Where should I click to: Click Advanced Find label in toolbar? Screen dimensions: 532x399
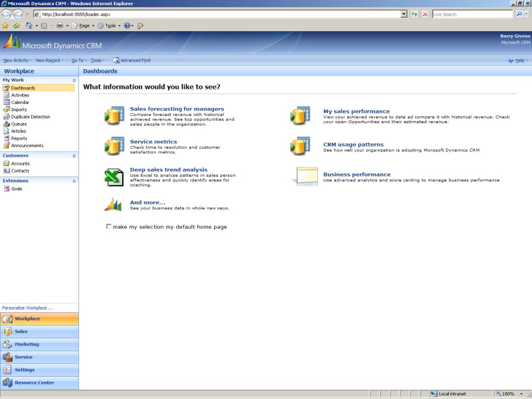(x=136, y=60)
